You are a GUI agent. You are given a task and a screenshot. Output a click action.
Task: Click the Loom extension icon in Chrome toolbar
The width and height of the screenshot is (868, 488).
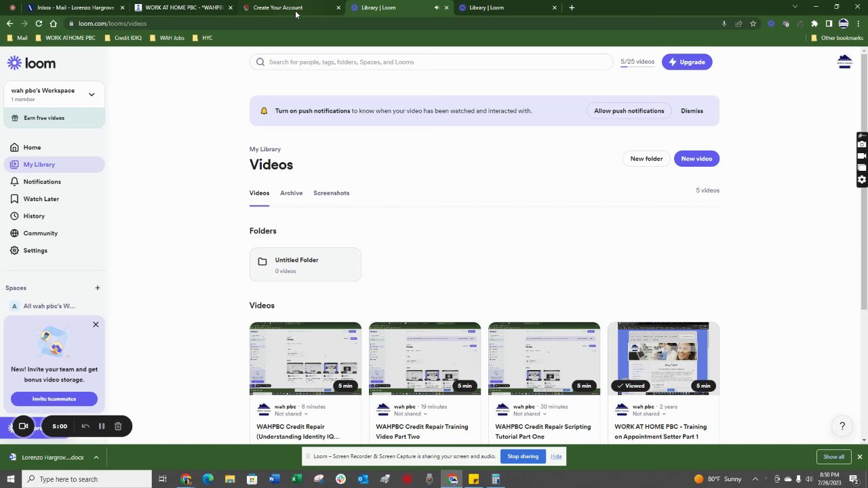771,24
